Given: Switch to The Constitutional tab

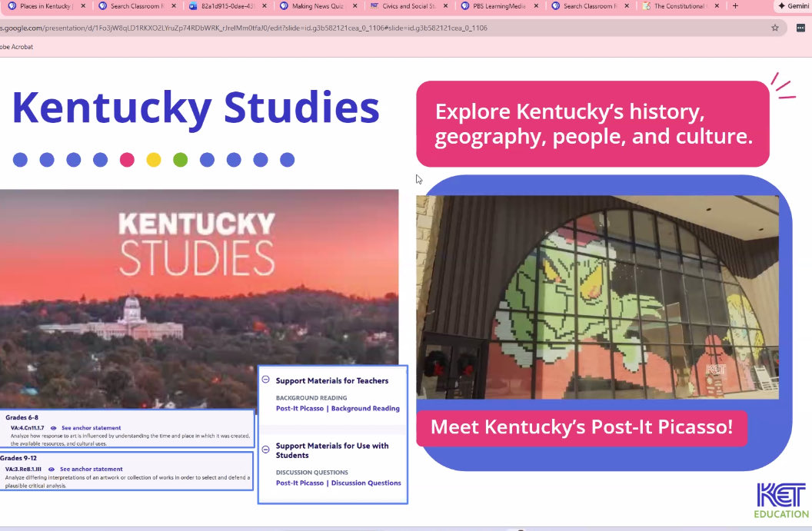Looking at the screenshot, I should coord(679,6).
